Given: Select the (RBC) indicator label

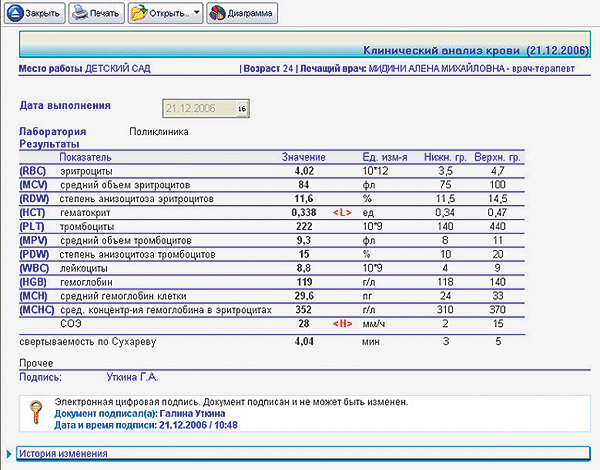Looking at the screenshot, I should pos(33,171).
